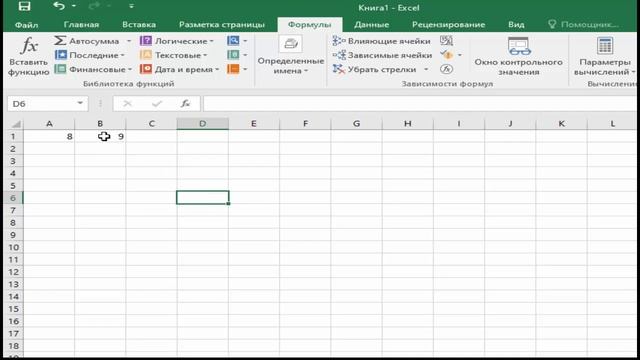Click into the formula bar input
Image resolution: width=640 pixels, height=360 pixels.
420,104
